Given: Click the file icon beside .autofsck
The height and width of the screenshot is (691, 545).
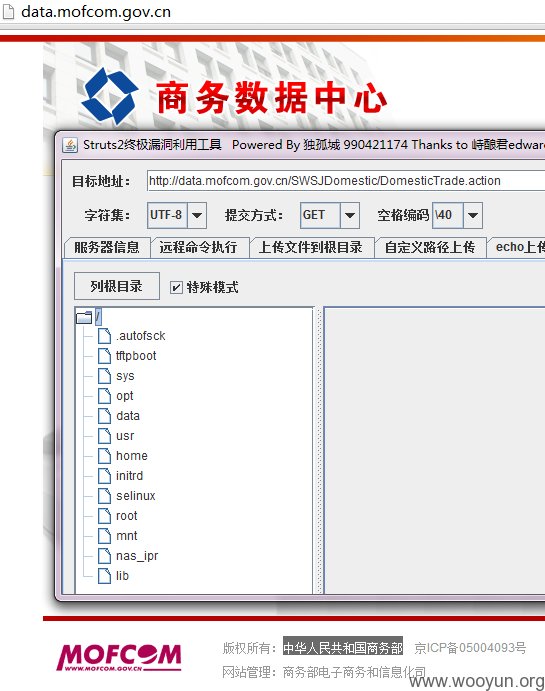Looking at the screenshot, I should click(x=104, y=336).
